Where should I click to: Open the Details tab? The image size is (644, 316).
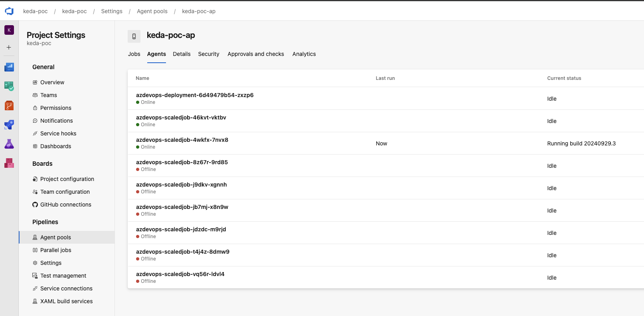click(x=182, y=54)
